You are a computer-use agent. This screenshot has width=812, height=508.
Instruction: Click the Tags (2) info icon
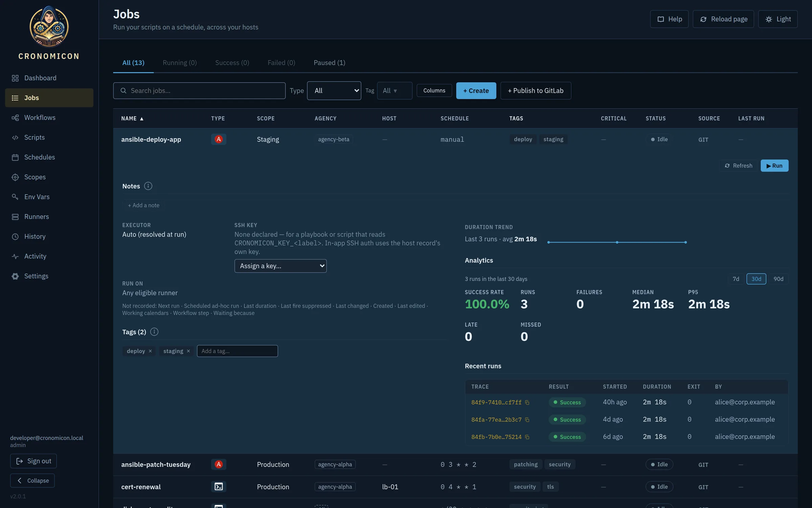pos(154,332)
